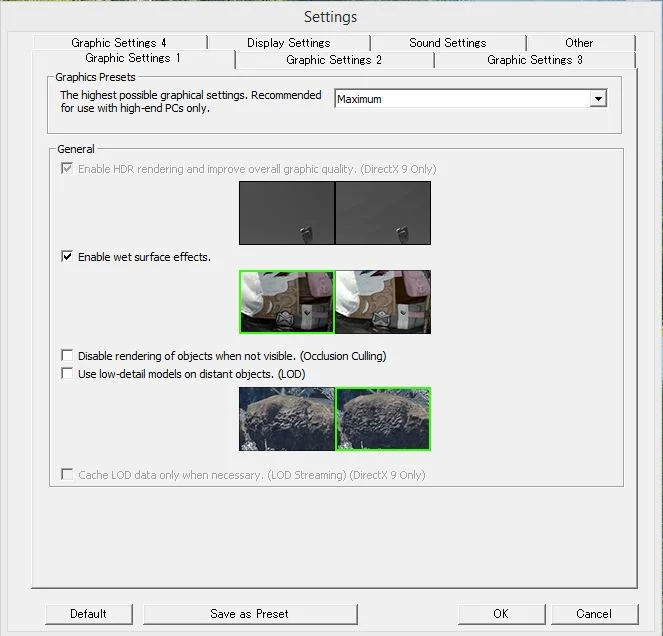Viewport: 663px width, 636px height.
Task: Switch to Graphic Settings 2 tab
Action: (334, 60)
